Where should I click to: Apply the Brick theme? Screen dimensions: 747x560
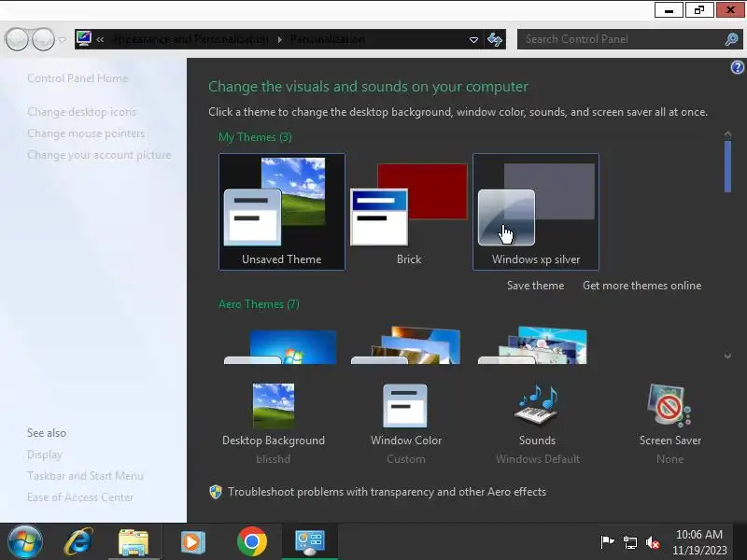[x=409, y=212]
